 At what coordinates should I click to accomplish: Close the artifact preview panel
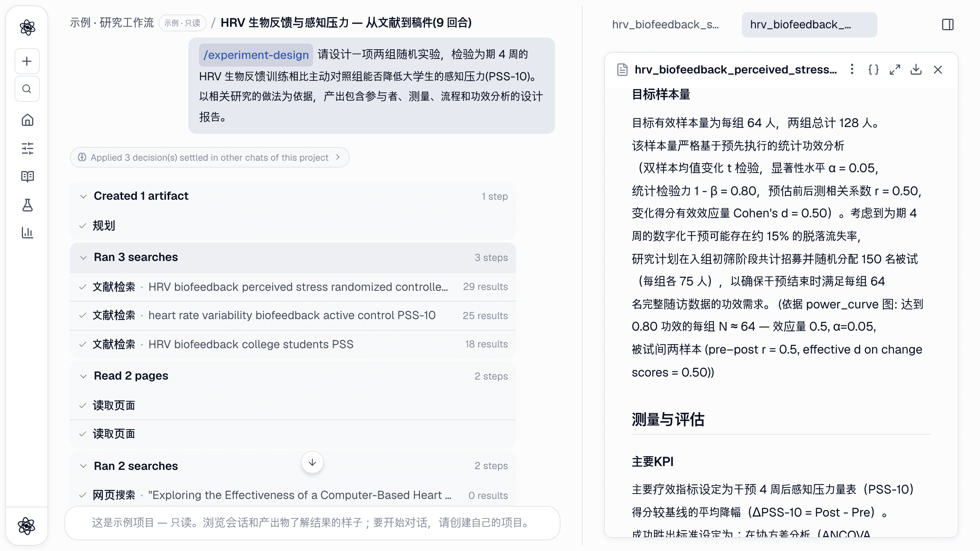(x=938, y=69)
